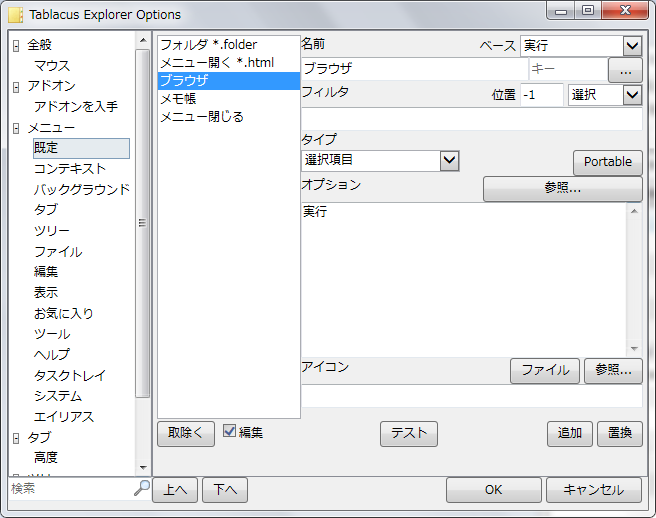Click 参照... button beside オプション
This screenshot has height=518, width=656.
coord(562,188)
